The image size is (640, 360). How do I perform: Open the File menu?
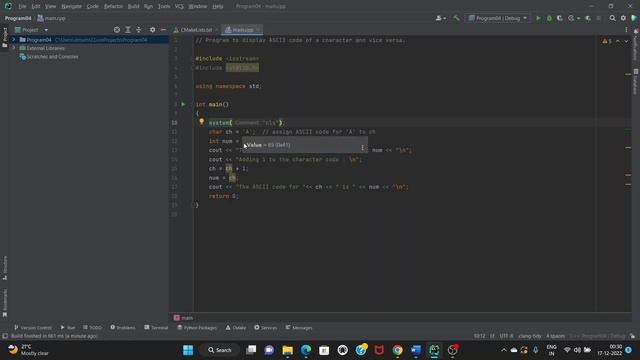[22, 7]
